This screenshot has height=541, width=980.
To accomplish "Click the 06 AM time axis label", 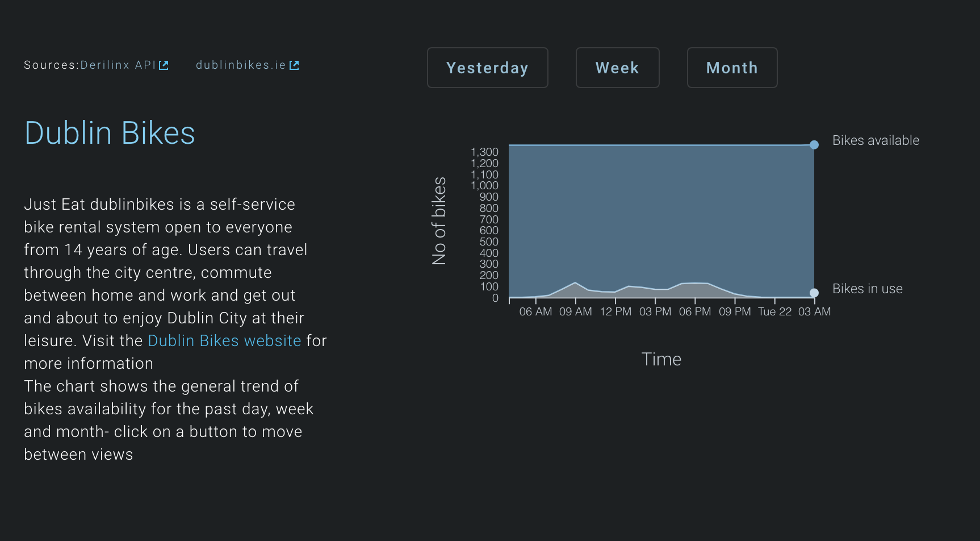I will pyautogui.click(x=535, y=311).
